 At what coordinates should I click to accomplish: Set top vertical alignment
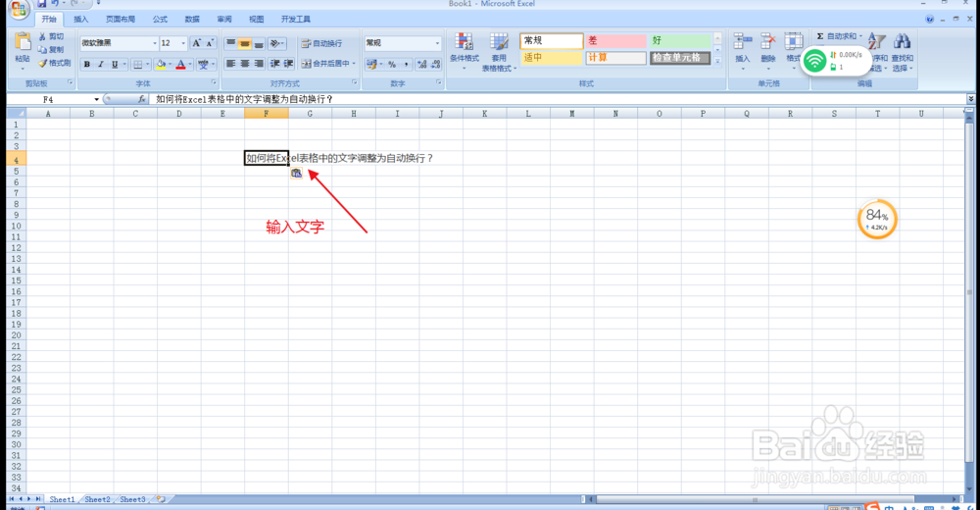(x=230, y=43)
